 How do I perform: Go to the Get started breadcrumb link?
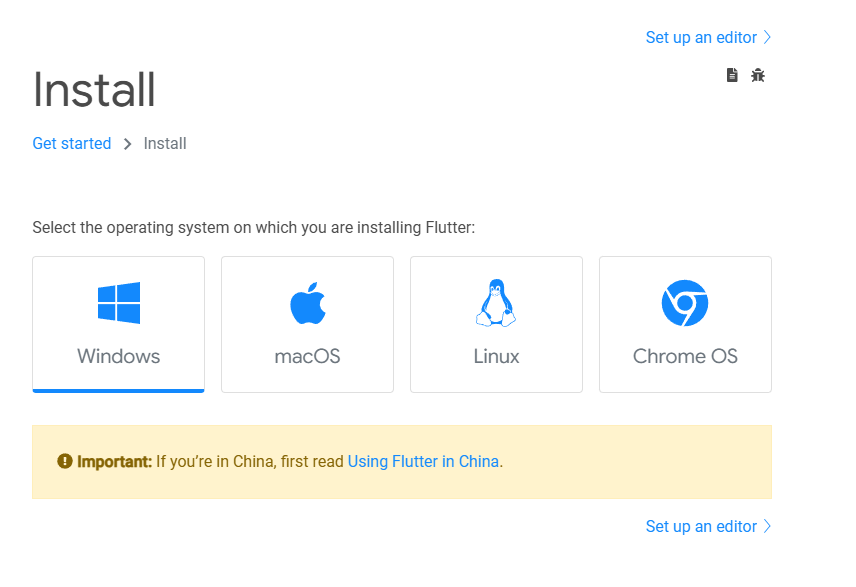pos(72,144)
